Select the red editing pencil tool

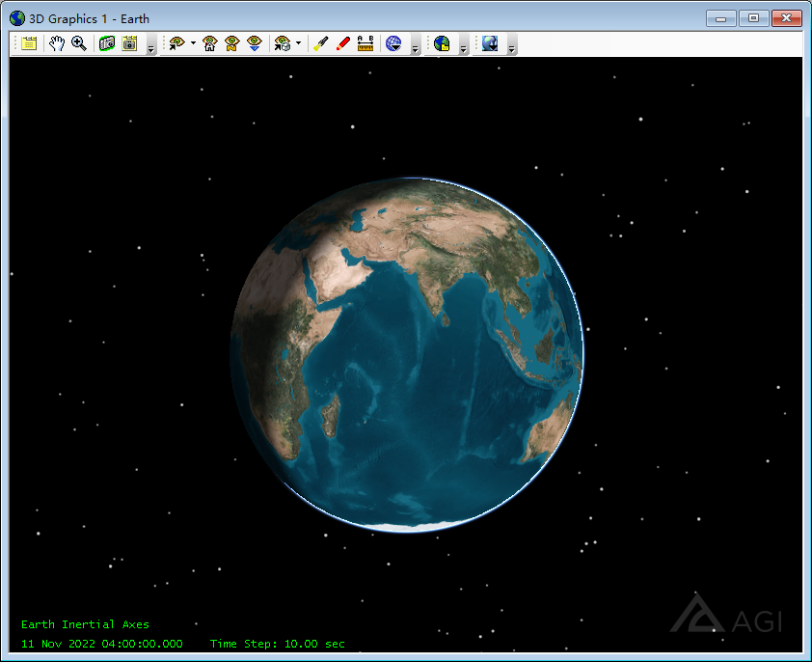pos(344,43)
